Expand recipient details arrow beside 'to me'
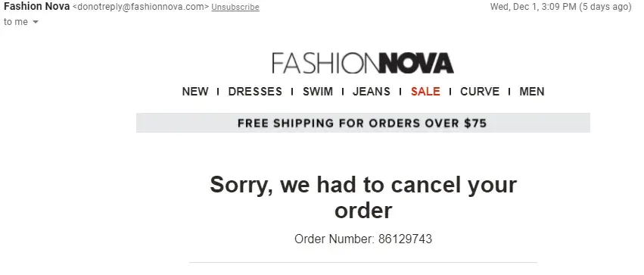This screenshot has width=644, height=275. [36, 22]
